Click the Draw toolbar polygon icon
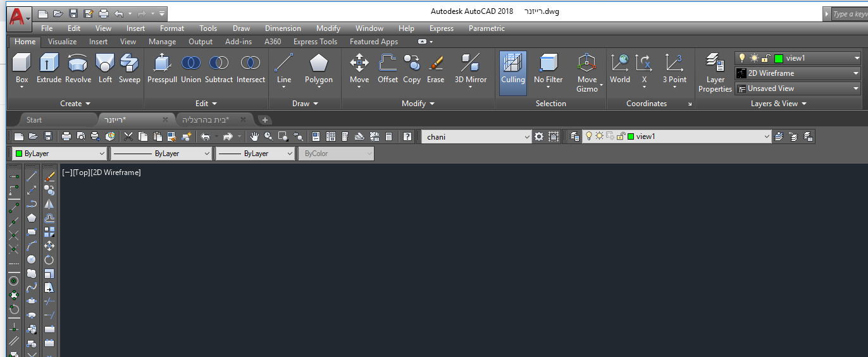Image resolution: width=868 pixels, height=357 pixels. pos(32,218)
